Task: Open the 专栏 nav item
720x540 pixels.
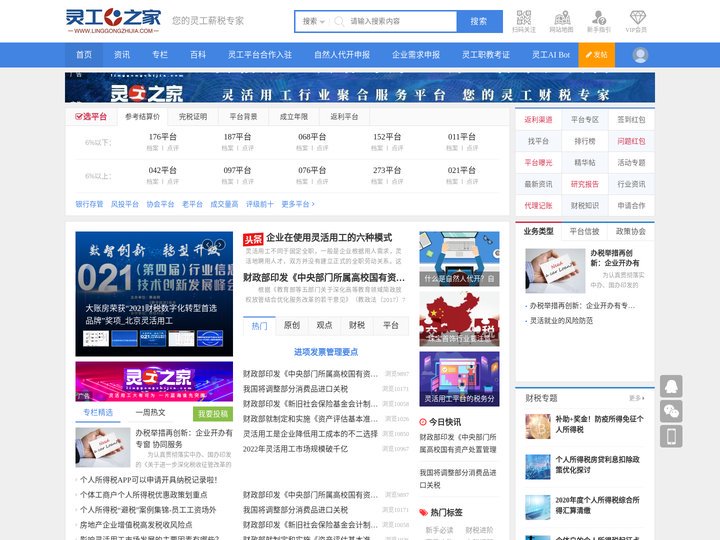Action: click(160, 55)
